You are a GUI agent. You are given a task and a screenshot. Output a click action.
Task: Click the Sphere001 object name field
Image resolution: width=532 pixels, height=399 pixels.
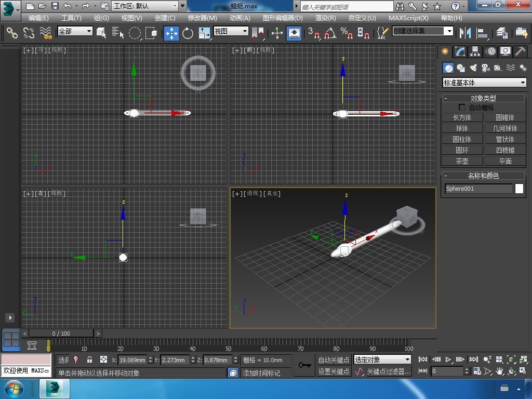point(478,189)
